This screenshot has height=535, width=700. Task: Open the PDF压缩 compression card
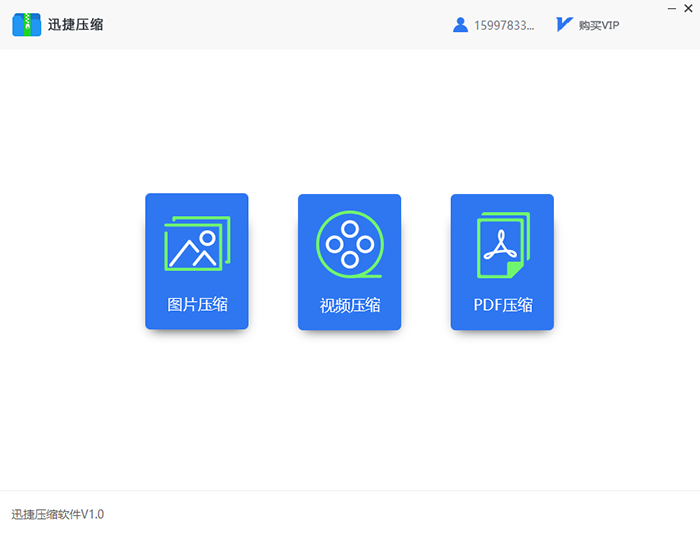[x=502, y=262]
